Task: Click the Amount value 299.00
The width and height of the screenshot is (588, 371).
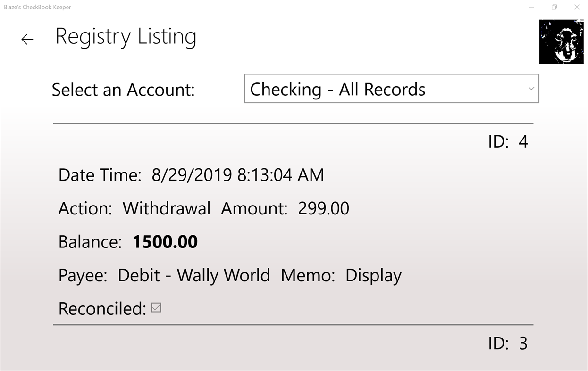Action: pos(324,208)
